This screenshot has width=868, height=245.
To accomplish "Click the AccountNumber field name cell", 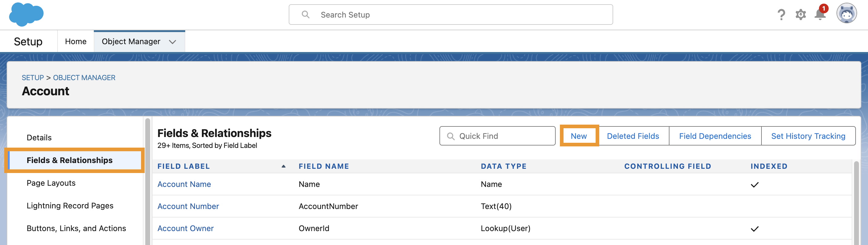I will click(328, 206).
